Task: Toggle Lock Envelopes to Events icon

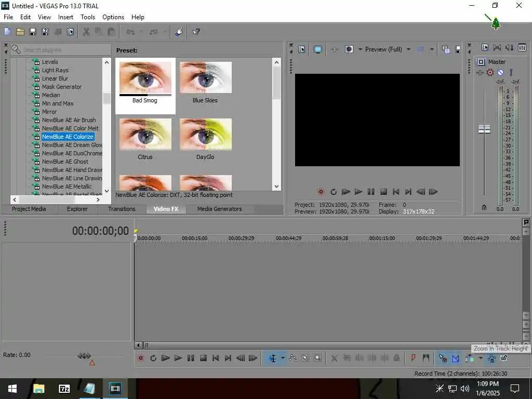Action: (x=491, y=358)
